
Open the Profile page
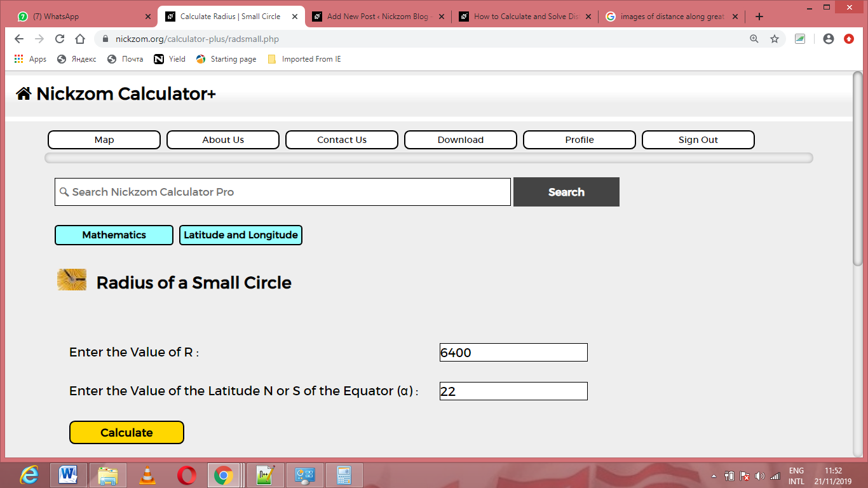580,140
